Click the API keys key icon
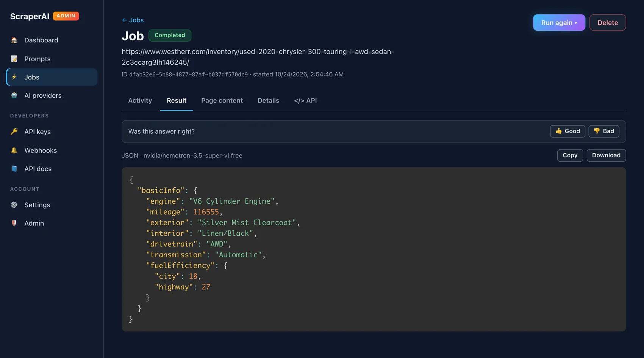 (14, 132)
